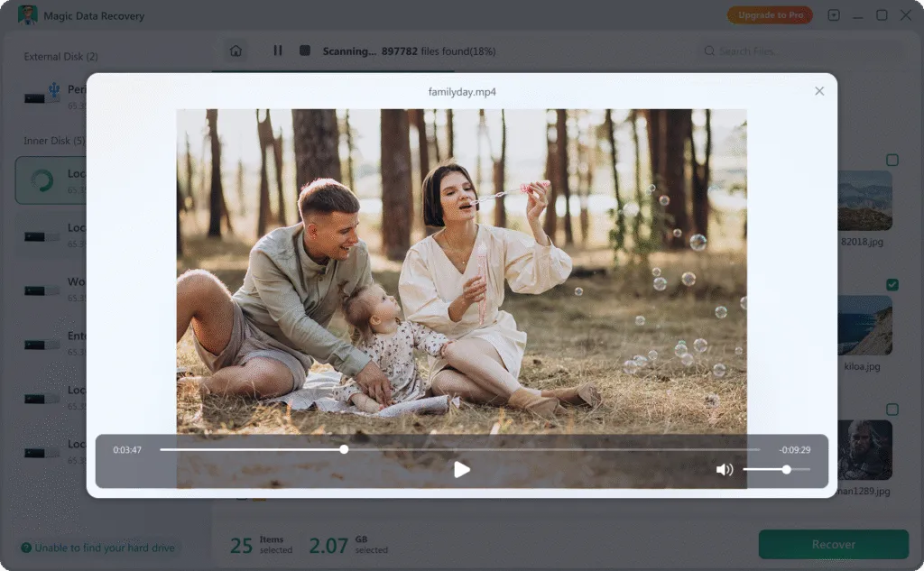Click the video progress bar handle
Image resolution: width=924 pixels, height=571 pixels.
tap(344, 449)
